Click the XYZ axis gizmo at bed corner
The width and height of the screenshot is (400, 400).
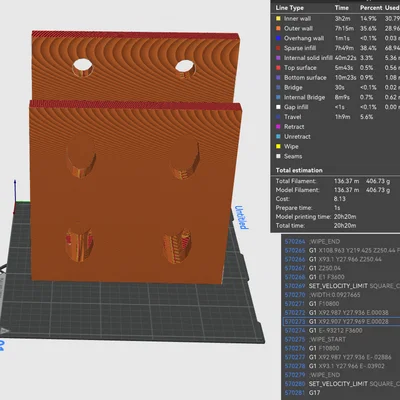tap(15, 197)
